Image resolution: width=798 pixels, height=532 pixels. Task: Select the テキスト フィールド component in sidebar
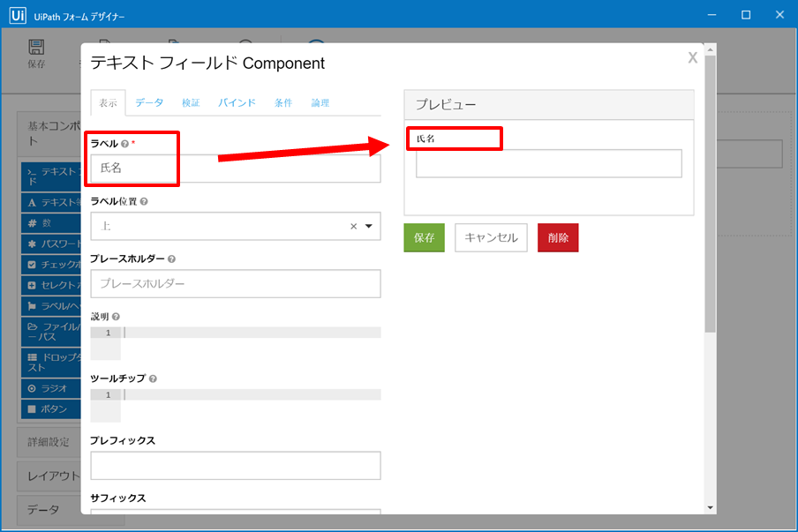51,176
